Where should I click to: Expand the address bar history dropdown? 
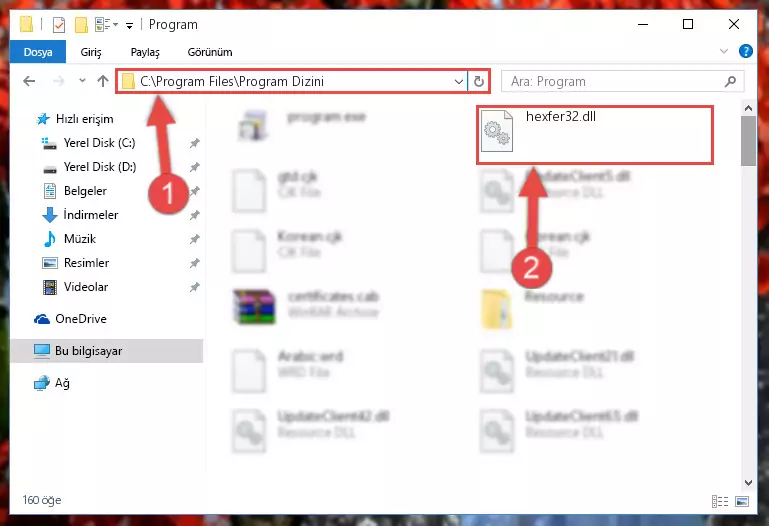[x=459, y=81]
